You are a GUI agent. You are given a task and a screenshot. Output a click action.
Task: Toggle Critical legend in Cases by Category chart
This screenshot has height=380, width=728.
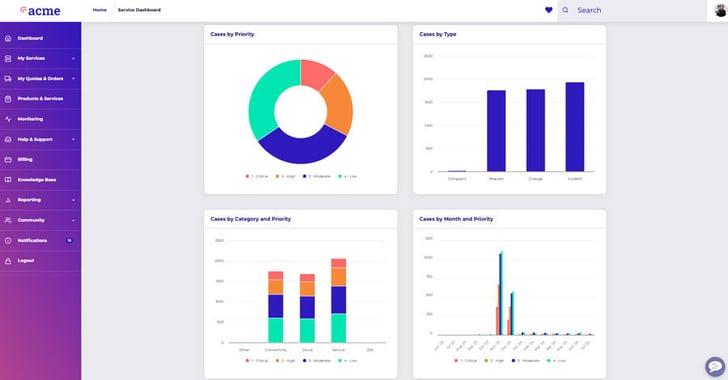(x=257, y=360)
